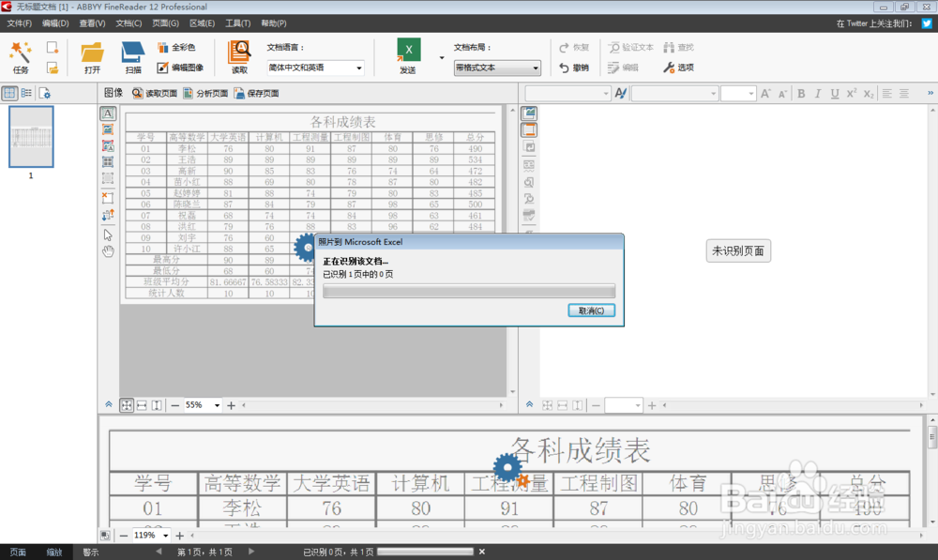Select the Save Page toolbar item
Screen dimensions: 938x560
click(256, 94)
